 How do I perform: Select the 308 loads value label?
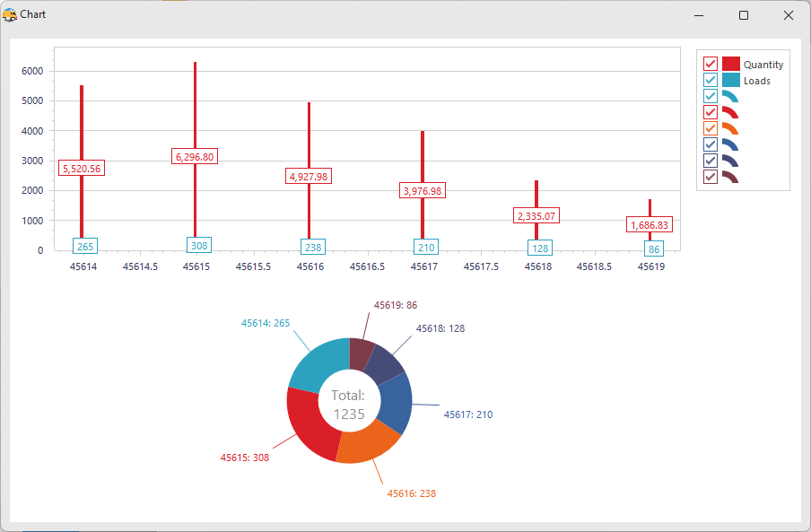coord(198,246)
